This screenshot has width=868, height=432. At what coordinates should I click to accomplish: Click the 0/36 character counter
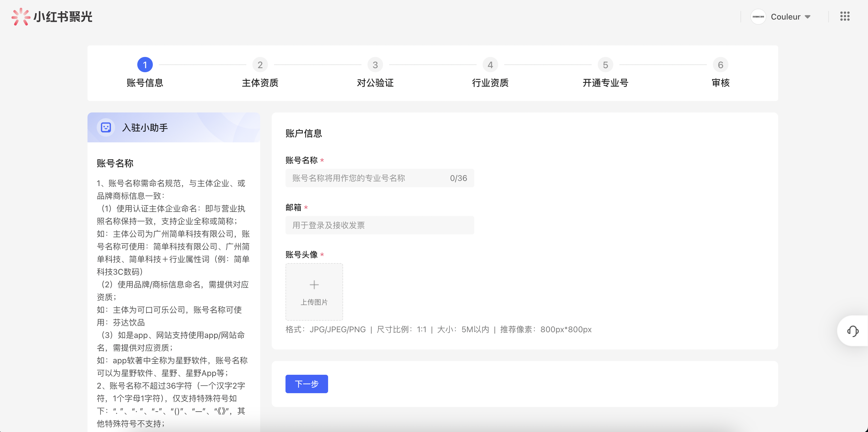click(x=458, y=178)
